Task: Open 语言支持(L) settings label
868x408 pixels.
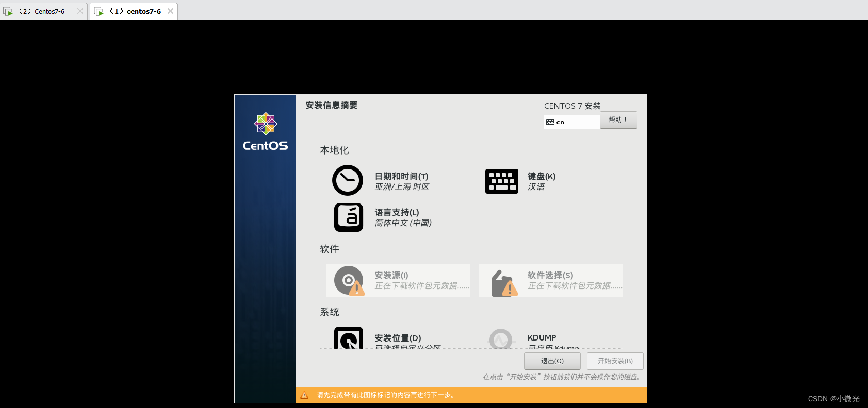Action: click(x=397, y=212)
